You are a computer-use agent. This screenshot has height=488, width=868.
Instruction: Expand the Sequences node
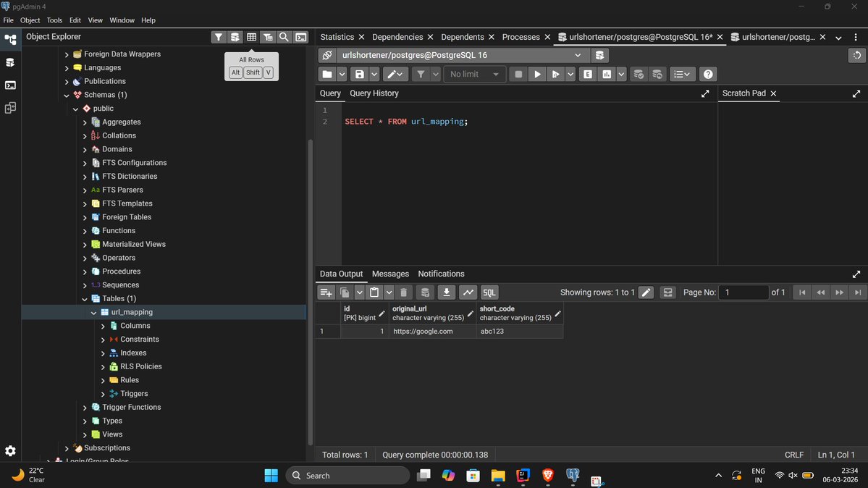click(x=85, y=285)
